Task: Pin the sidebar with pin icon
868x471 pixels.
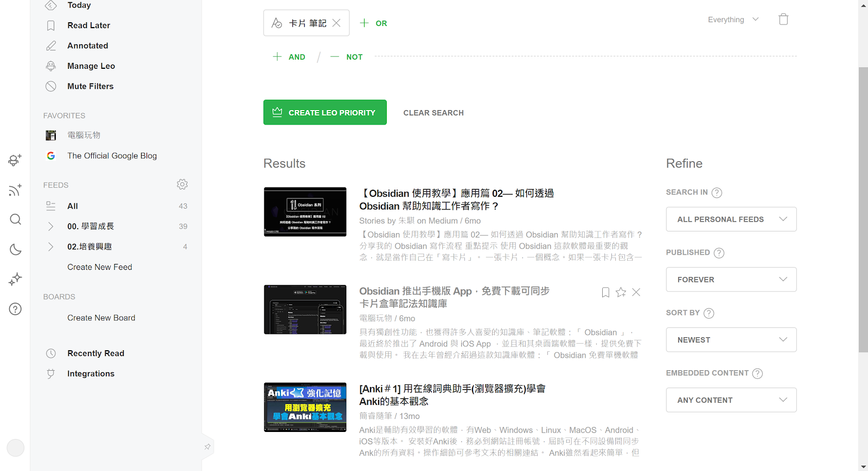Action: pyautogui.click(x=207, y=447)
